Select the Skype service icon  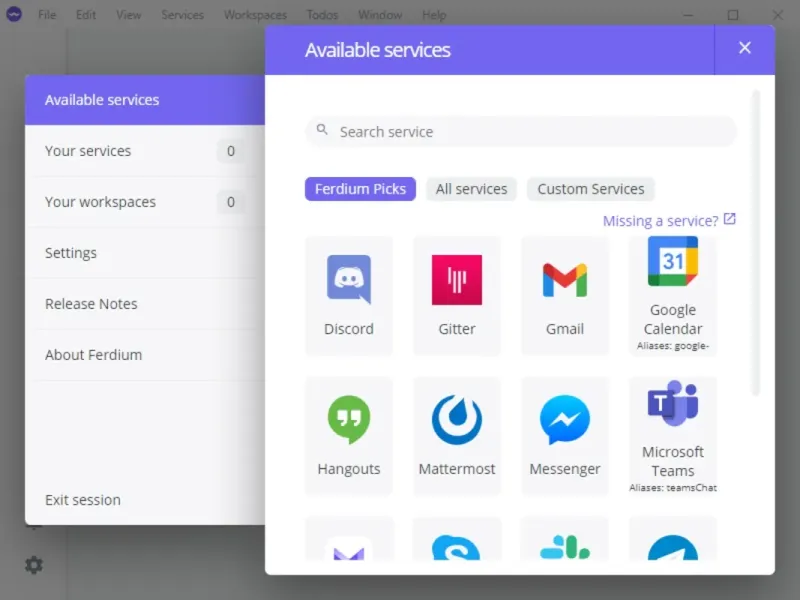click(457, 547)
